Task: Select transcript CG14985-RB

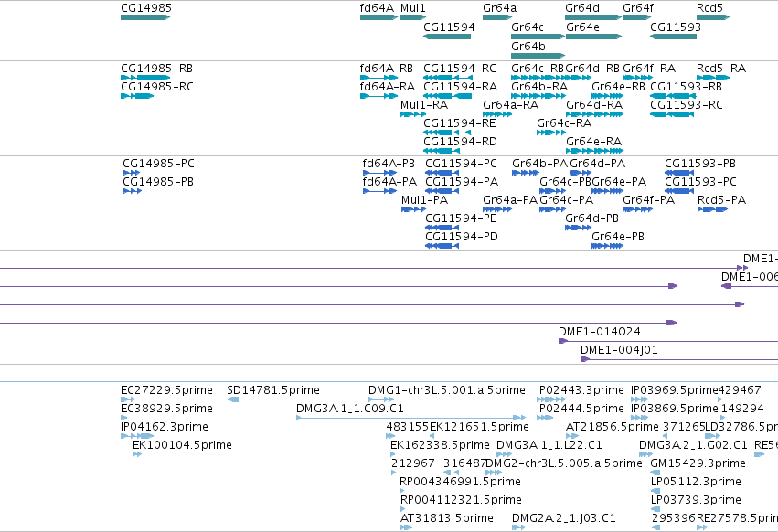Action: 145,78
